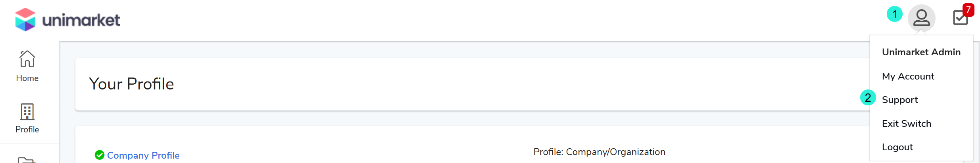Screen dimensions: 980x163
Task: Select Exit Switch in the user menu
Action: [x=906, y=124]
